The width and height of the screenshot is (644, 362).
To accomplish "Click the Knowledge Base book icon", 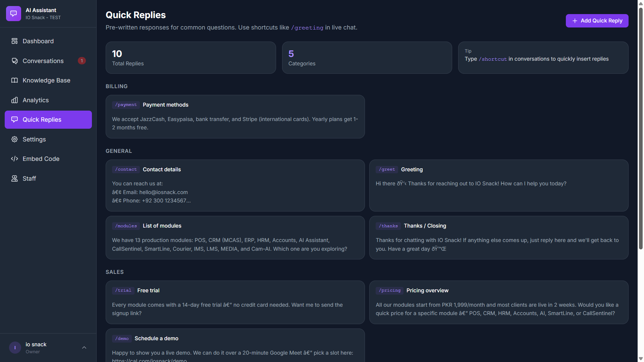I will pyautogui.click(x=14, y=80).
